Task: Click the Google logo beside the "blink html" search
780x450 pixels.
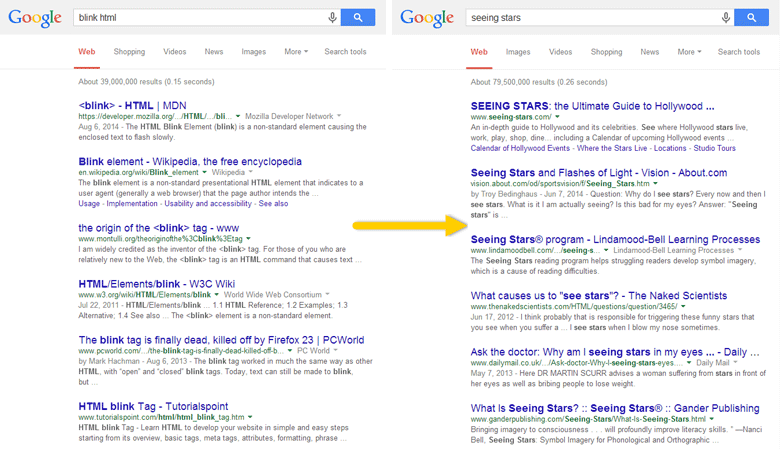Action: [x=35, y=19]
